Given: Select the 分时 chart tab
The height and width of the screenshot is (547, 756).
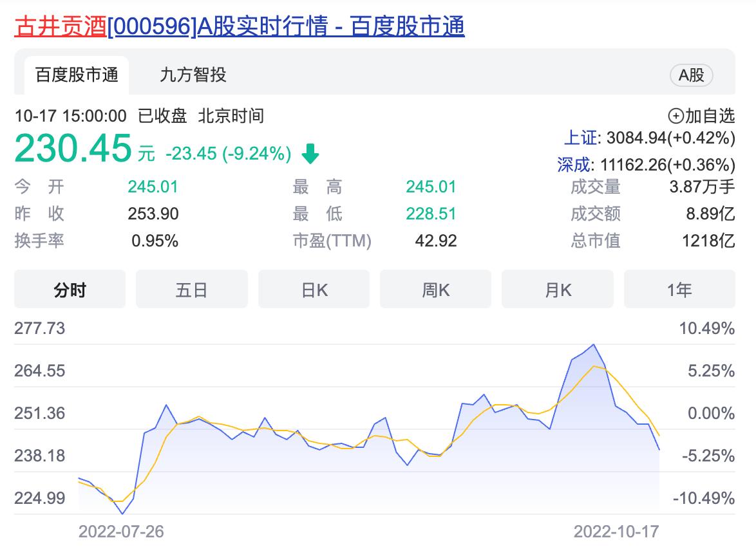Looking at the screenshot, I should 70,290.
